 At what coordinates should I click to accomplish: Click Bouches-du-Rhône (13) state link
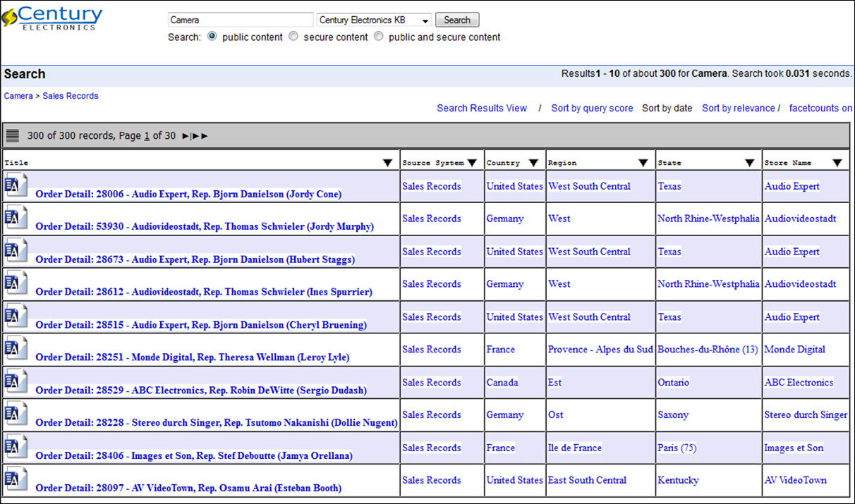point(708,349)
